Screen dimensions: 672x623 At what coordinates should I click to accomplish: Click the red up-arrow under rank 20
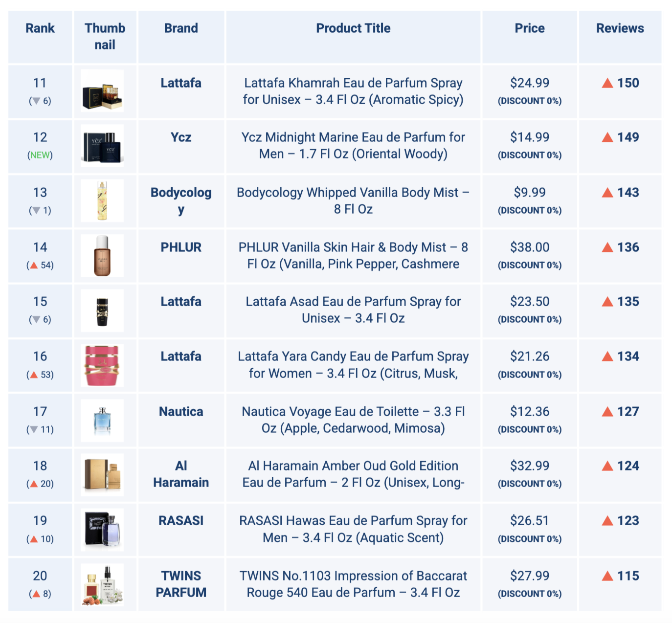click(x=36, y=594)
